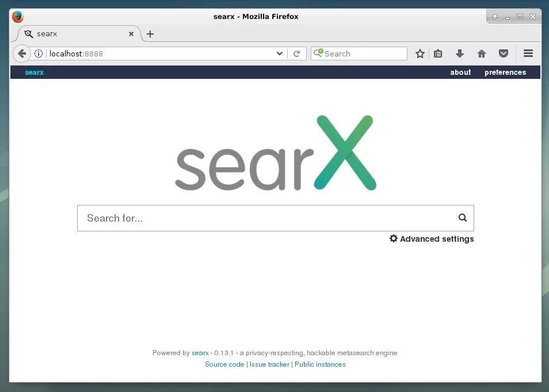
Task: Open the Source code link
Action: [x=224, y=364]
